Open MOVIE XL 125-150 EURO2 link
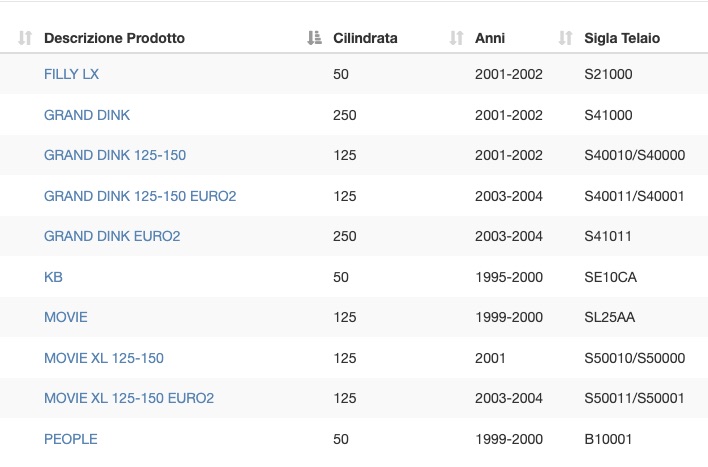The height and width of the screenshot is (467, 708). [x=129, y=398]
